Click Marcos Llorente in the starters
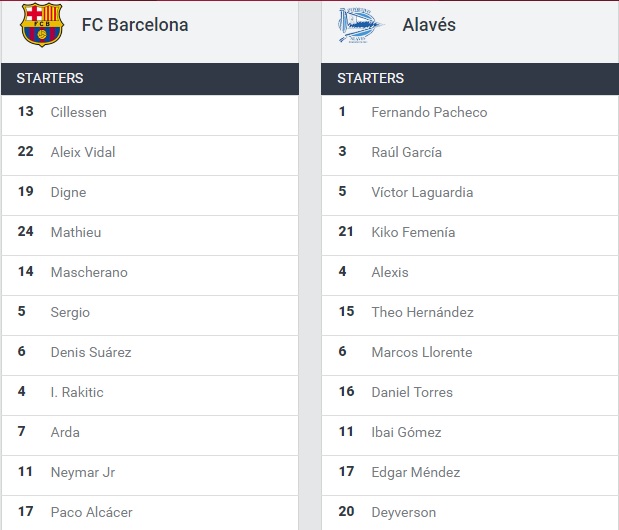619x530 pixels. (x=421, y=352)
